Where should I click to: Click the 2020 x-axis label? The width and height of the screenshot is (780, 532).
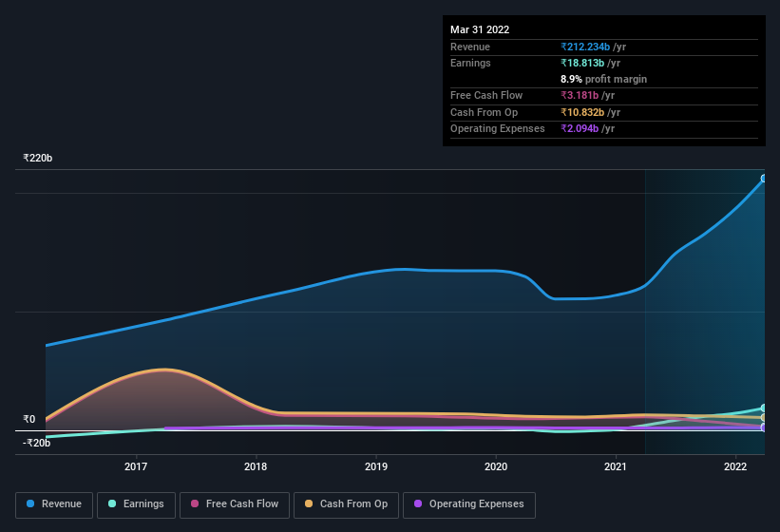[x=496, y=466]
